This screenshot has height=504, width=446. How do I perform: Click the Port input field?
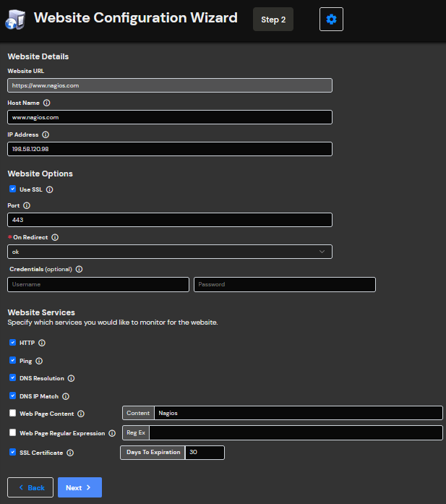click(x=170, y=220)
